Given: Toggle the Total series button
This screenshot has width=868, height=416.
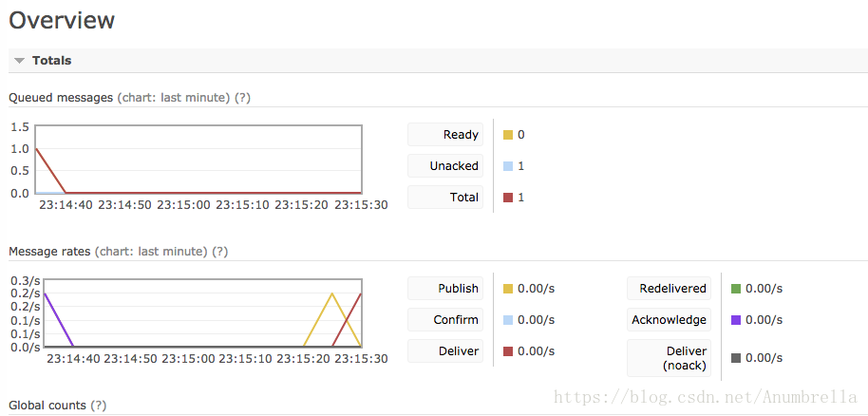Looking at the screenshot, I should (x=445, y=198).
